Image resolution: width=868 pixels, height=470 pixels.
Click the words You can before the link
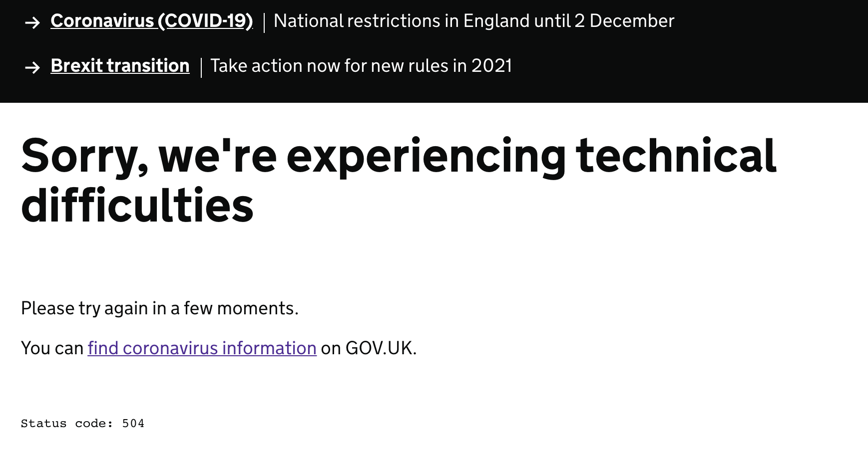click(52, 348)
